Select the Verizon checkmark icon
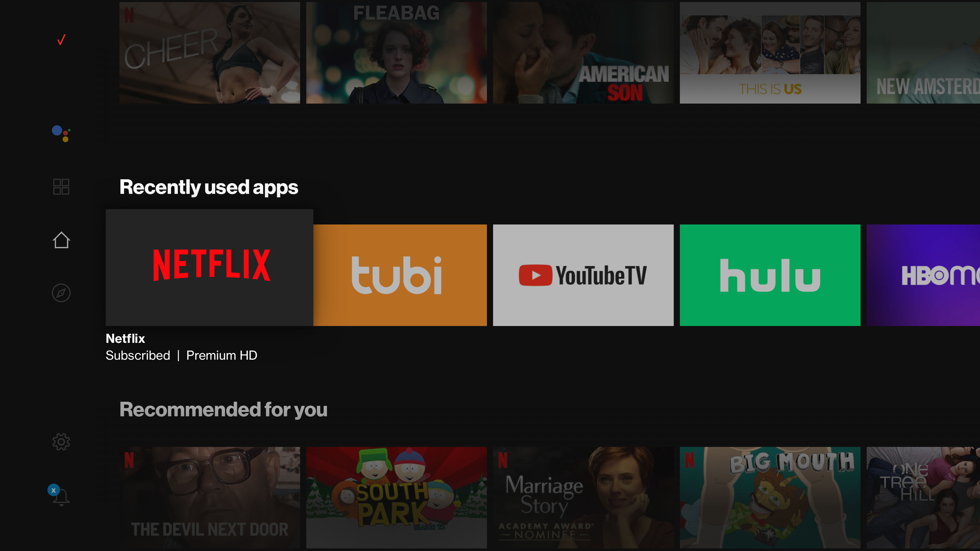This screenshot has height=551, width=980. [x=61, y=40]
